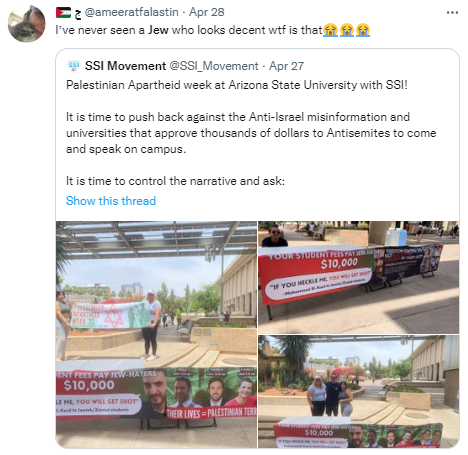Click Show this thread link
468x455 pixels.
coord(111,201)
